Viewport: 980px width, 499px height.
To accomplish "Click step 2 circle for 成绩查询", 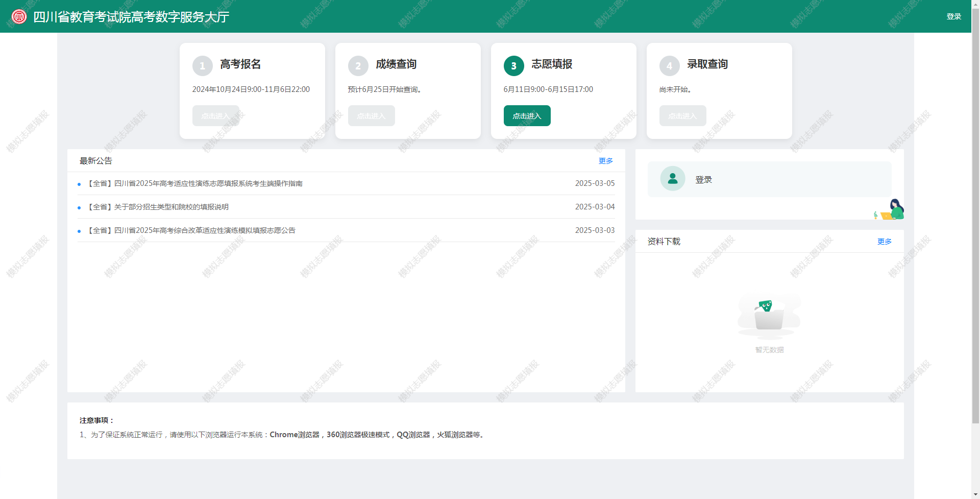I will click(x=358, y=66).
